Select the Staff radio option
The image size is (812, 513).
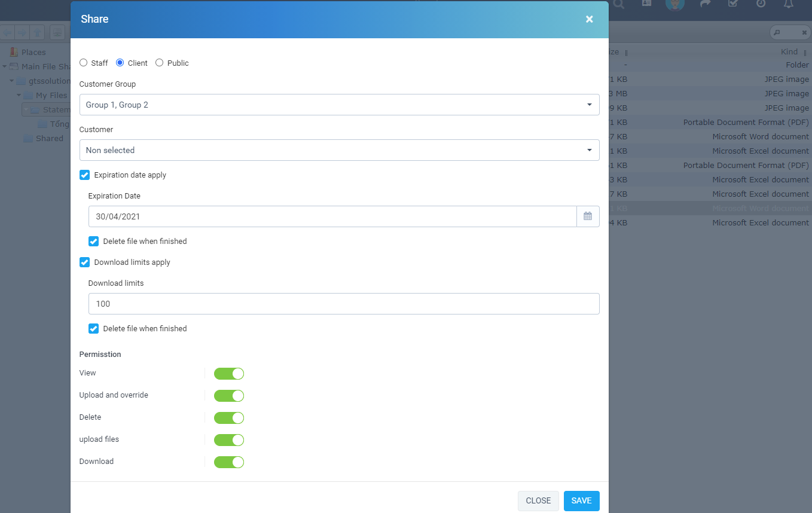[84, 63]
